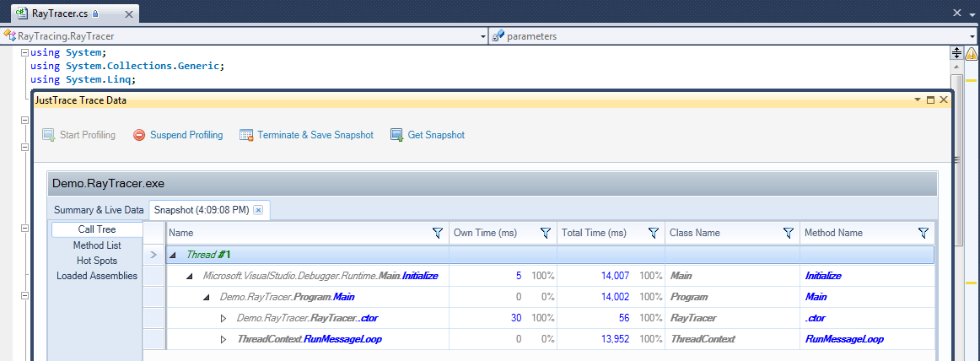Click Terminate & Save Snapshot
The width and height of the screenshot is (980, 361).
[306, 135]
